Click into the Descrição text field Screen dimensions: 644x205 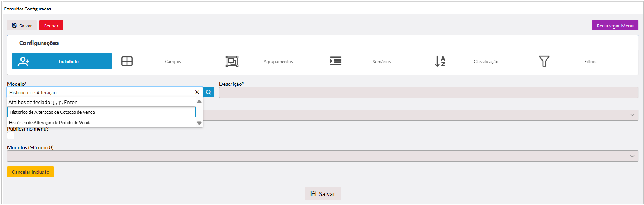pos(428,92)
